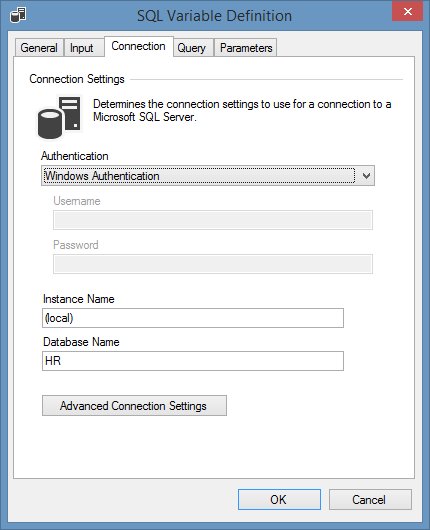
Task: Click the database server icon under Connection Settings
Action: (x=59, y=117)
